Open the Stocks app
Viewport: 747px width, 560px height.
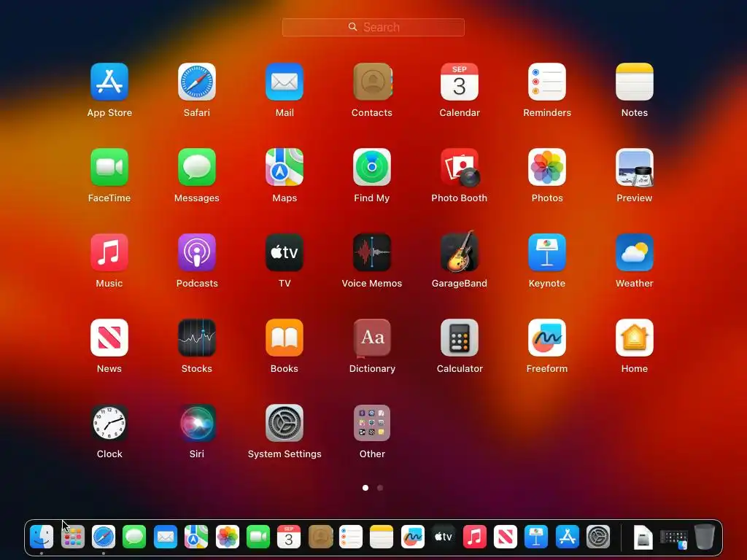coord(197,338)
